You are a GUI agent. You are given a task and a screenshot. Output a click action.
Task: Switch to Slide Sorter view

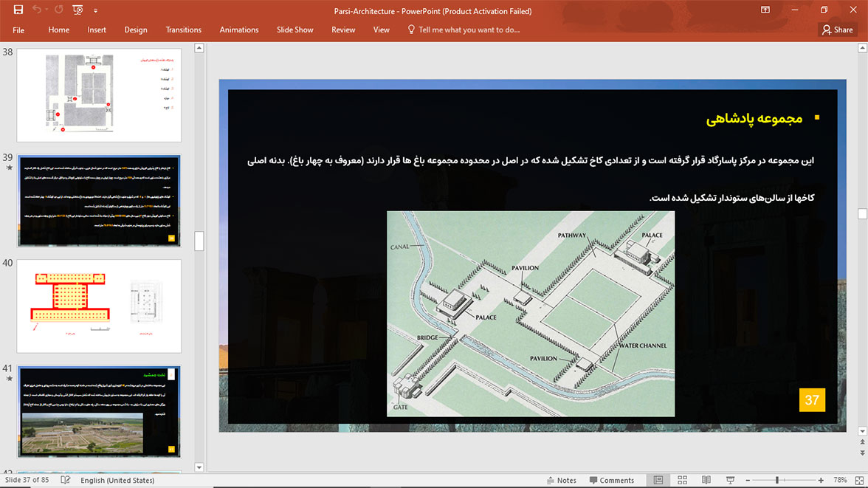pyautogui.click(x=682, y=480)
